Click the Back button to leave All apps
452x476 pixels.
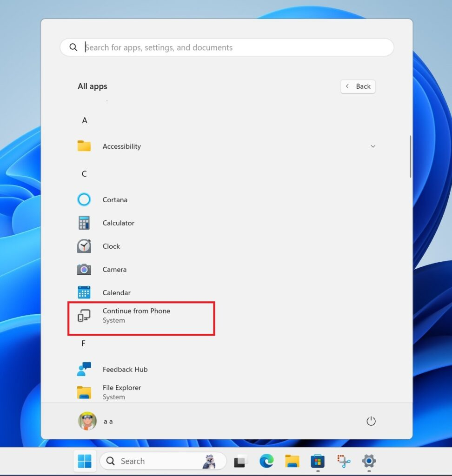[358, 86]
